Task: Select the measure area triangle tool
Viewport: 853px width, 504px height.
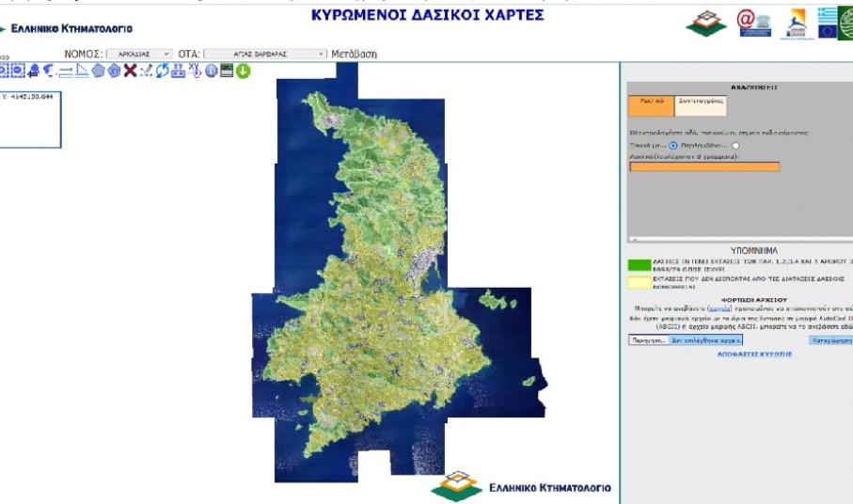Action: 82,71
